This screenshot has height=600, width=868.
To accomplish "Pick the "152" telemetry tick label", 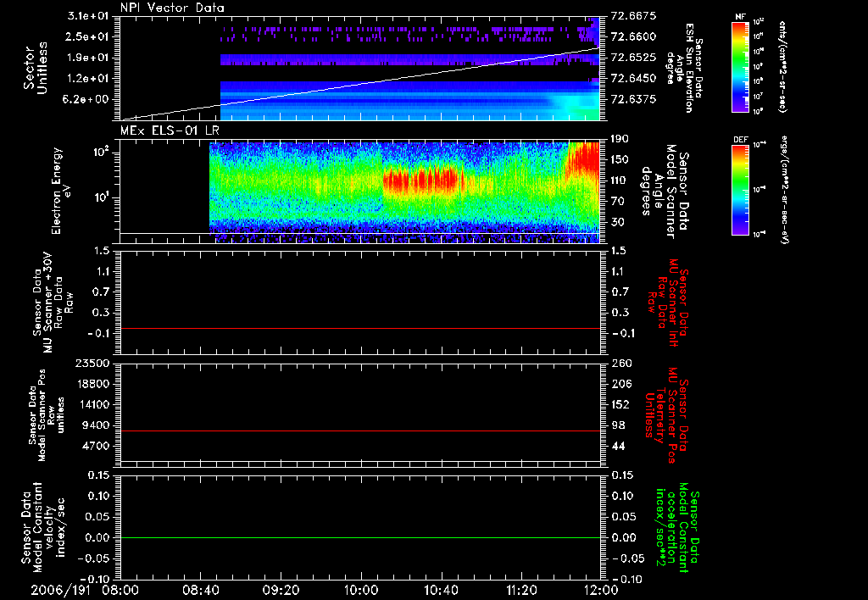I will pos(620,404).
